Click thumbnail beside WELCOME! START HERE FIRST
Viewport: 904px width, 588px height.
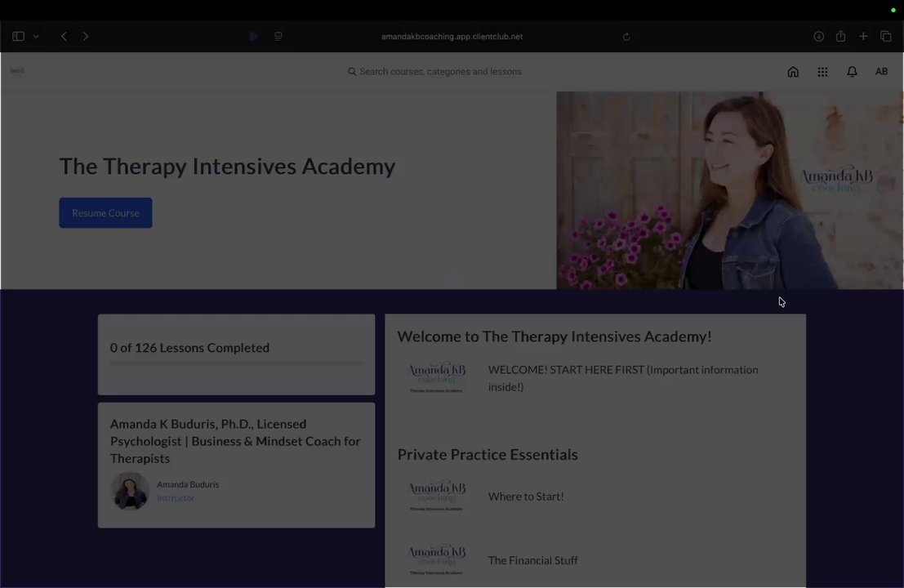pyautogui.click(x=436, y=378)
